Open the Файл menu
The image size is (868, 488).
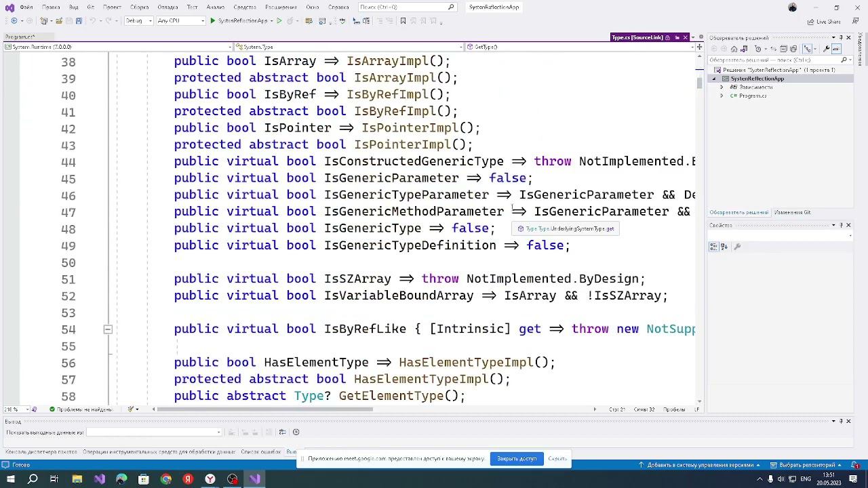(26, 7)
